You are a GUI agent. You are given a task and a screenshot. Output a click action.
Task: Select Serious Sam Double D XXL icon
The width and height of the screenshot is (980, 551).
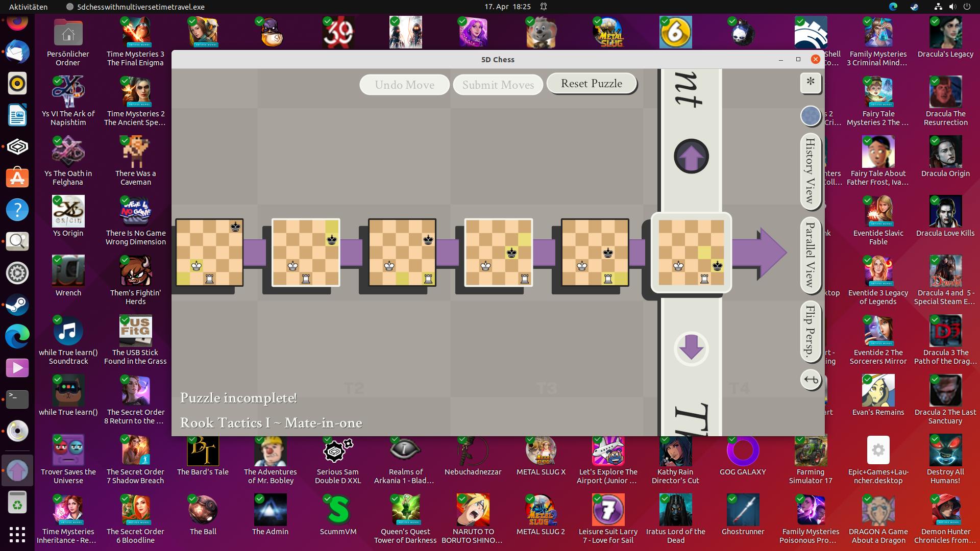pos(338,460)
